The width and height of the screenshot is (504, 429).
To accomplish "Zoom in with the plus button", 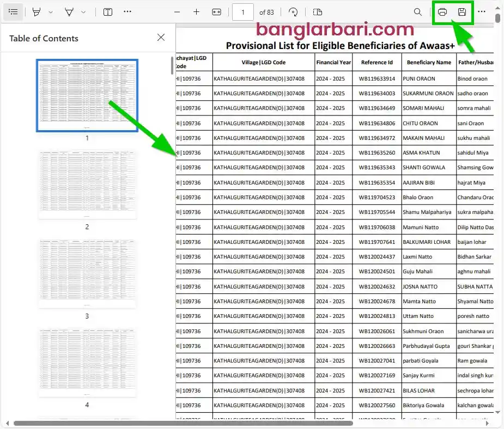I will 196,12.
